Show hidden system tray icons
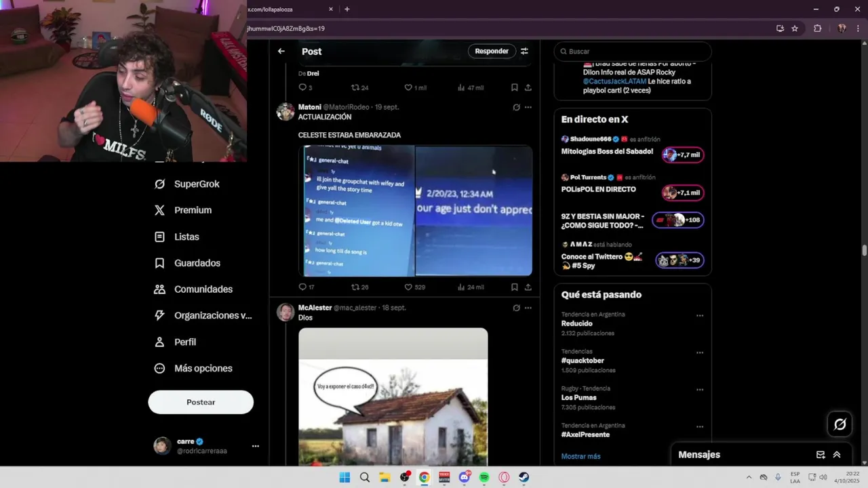 pos(749,477)
